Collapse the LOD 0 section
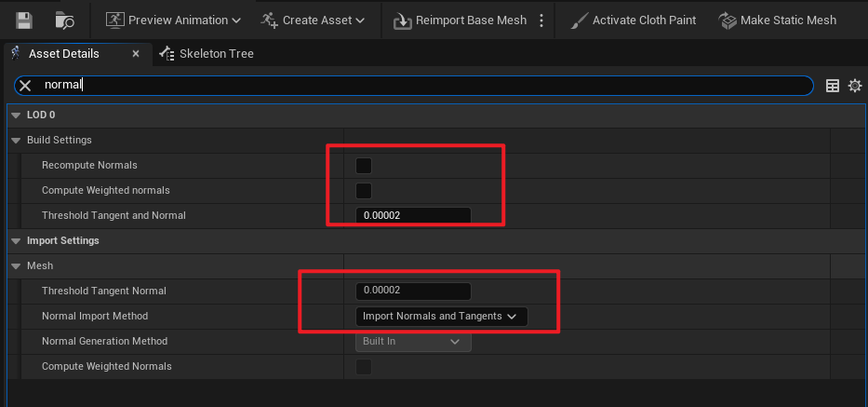The image size is (868, 407). click(x=15, y=115)
